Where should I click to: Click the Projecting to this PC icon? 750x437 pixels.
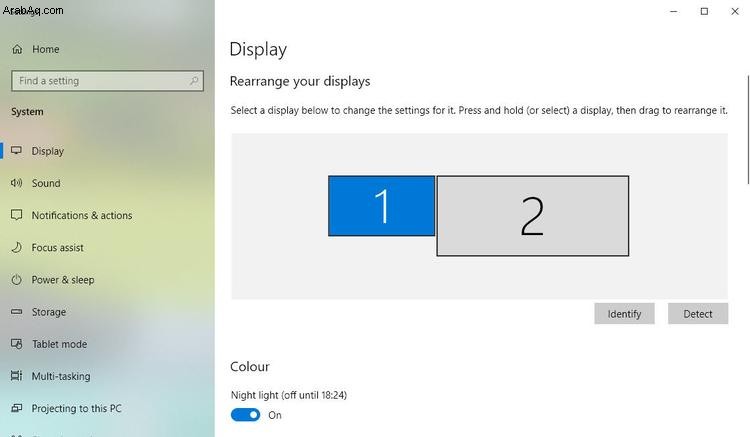pos(17,408)
